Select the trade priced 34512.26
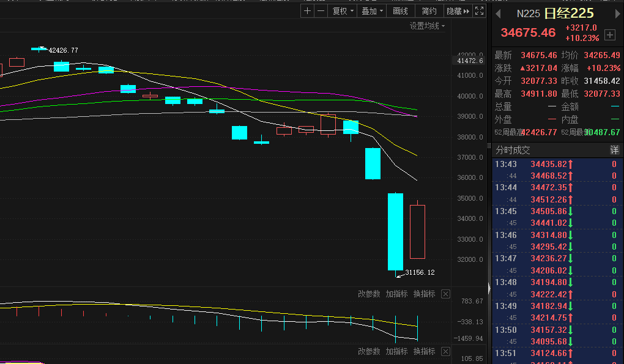 [557, 199]
